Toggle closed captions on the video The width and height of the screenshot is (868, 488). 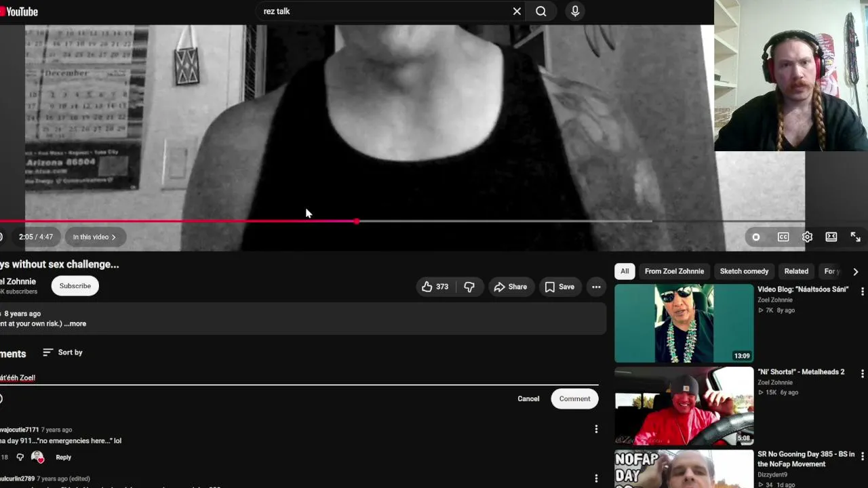[x=783, y=237]
